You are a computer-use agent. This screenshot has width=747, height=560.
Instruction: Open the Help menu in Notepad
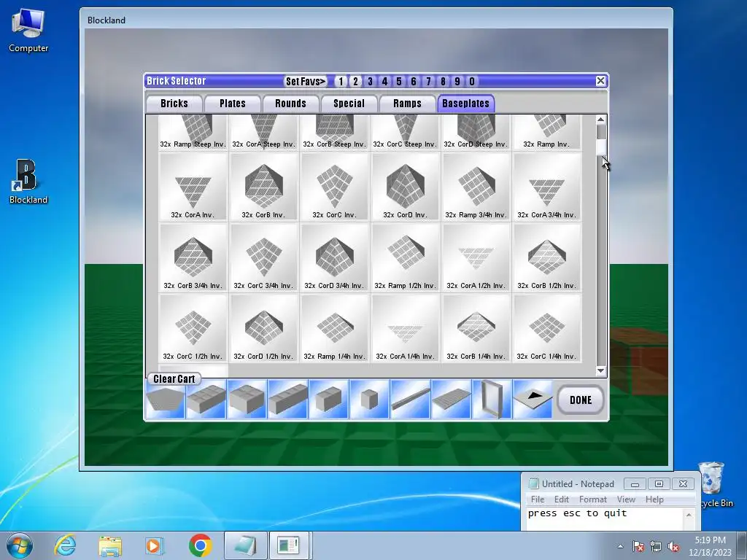coord(654,499)
